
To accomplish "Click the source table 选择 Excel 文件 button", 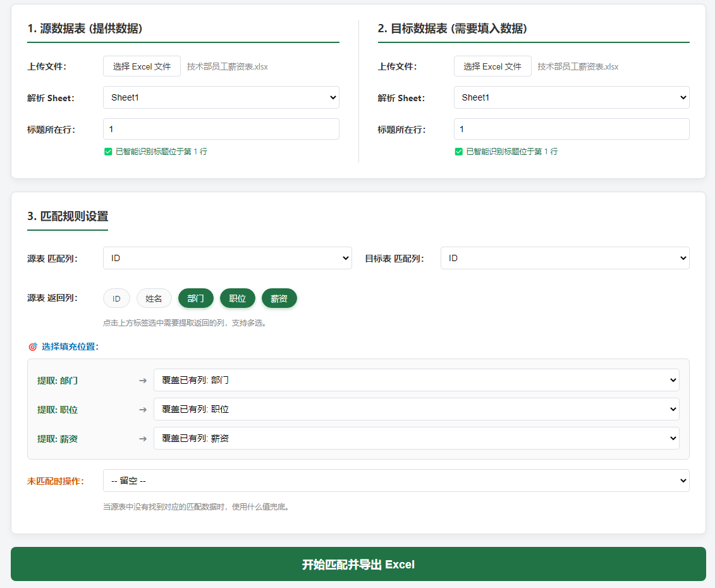I will pyautogui.click(x=142, y=66).
